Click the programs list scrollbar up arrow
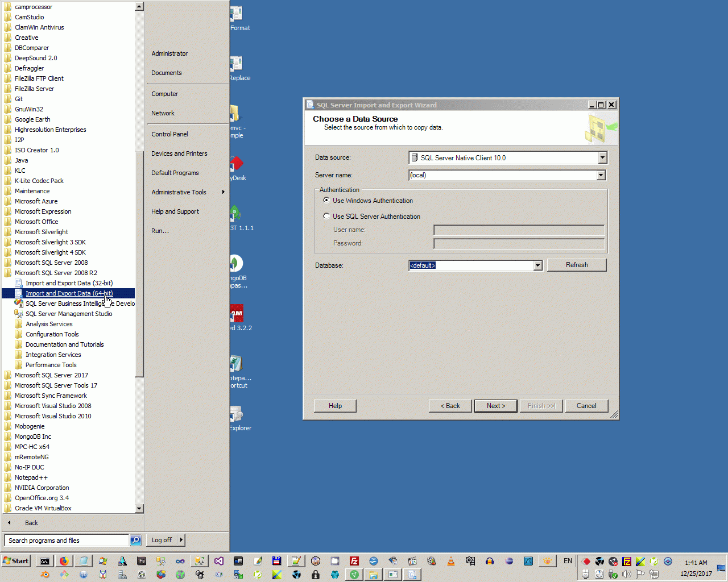Screen dimensions: 728x582 pos(139,6)
